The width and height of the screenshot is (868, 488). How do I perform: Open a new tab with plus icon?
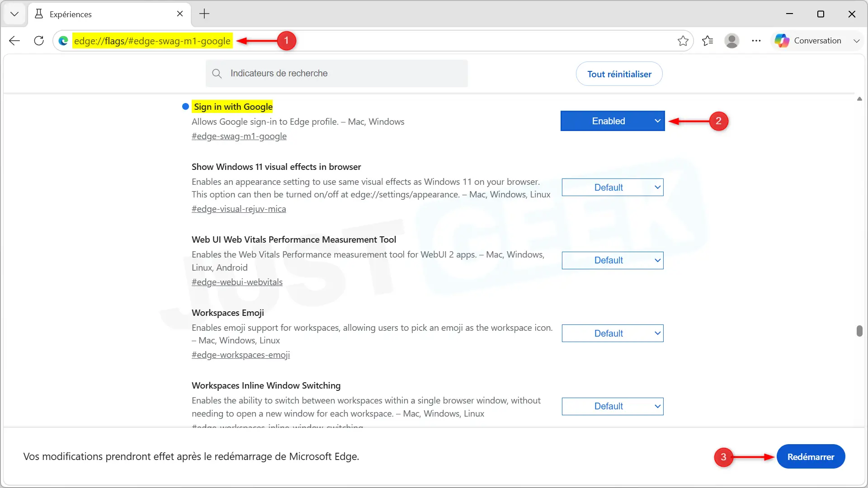204,14
